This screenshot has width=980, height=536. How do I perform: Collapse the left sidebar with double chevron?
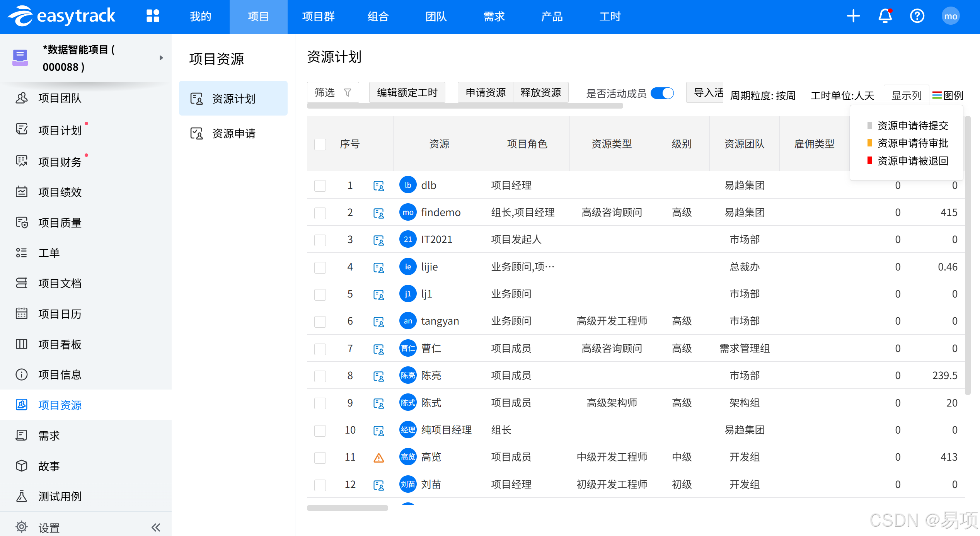156,527
